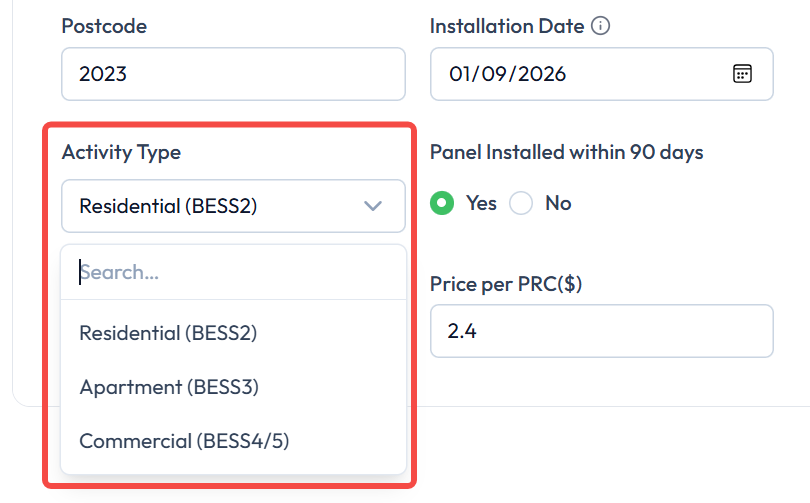
Task: Click the Panel Installed within 90 days label
Action: (567, 152)
